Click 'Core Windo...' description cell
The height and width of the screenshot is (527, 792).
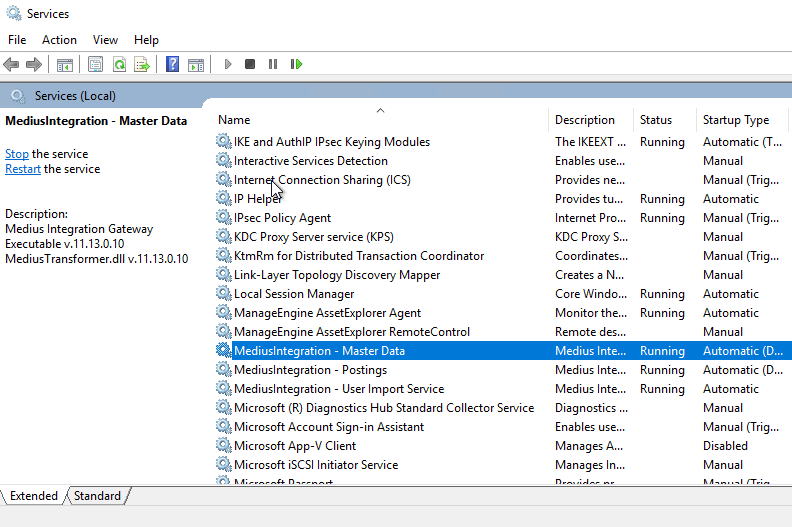590,294
